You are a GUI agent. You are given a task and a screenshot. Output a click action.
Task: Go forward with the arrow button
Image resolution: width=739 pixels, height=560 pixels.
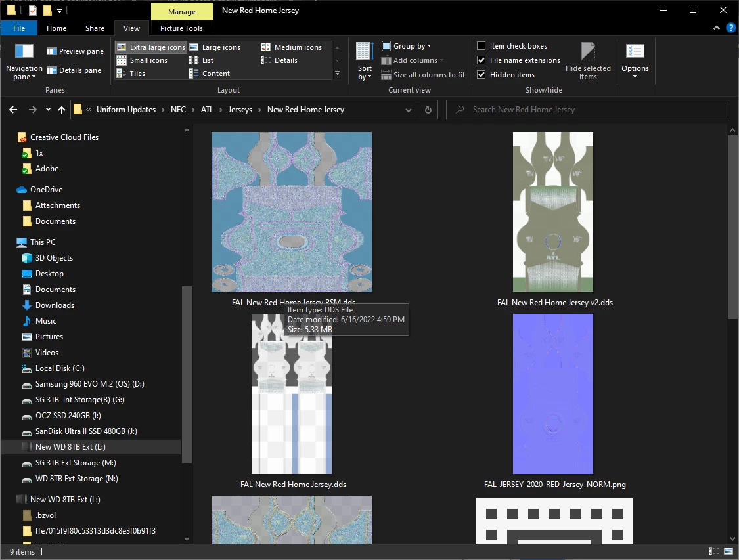coord(33,110)
